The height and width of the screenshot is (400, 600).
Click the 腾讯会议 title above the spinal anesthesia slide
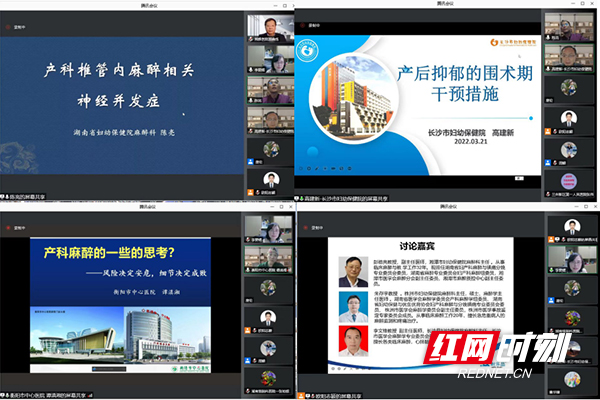149,5
